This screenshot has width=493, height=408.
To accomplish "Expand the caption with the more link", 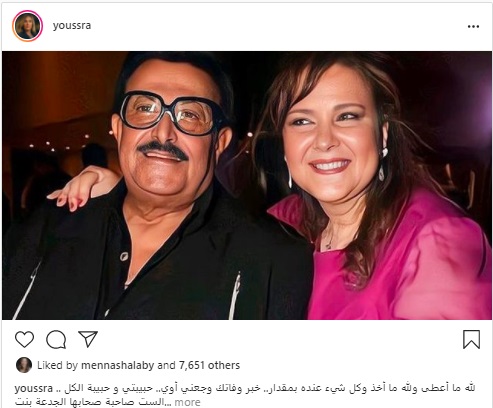I will pos(187,402).
